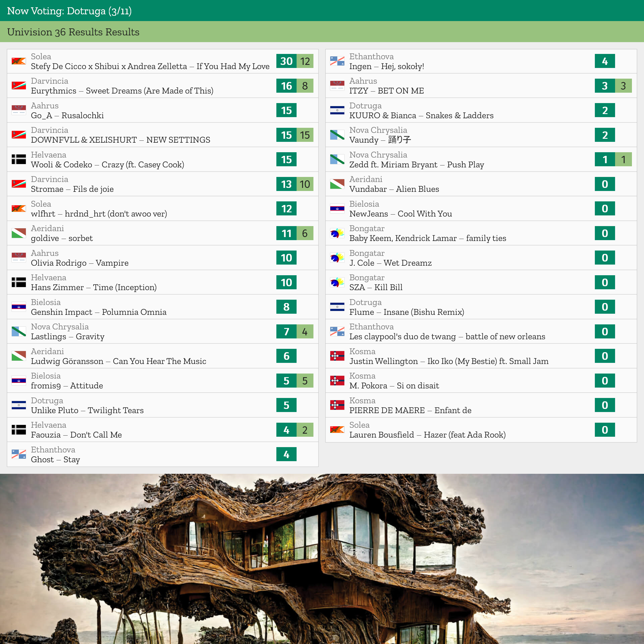Click the Ethanthova flag beside Ingen Hej, sokoły!
This screenshot has height=644, width=644.
(x=337, y=61)
